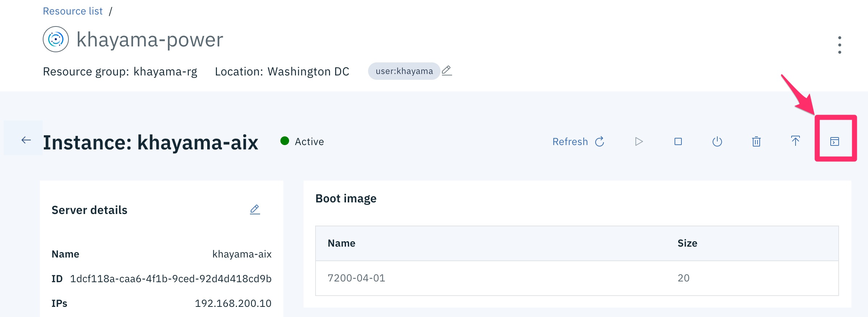Click the play icon to start instance
This screenshot has height=317, width=868.
click(x=639, y=141)
